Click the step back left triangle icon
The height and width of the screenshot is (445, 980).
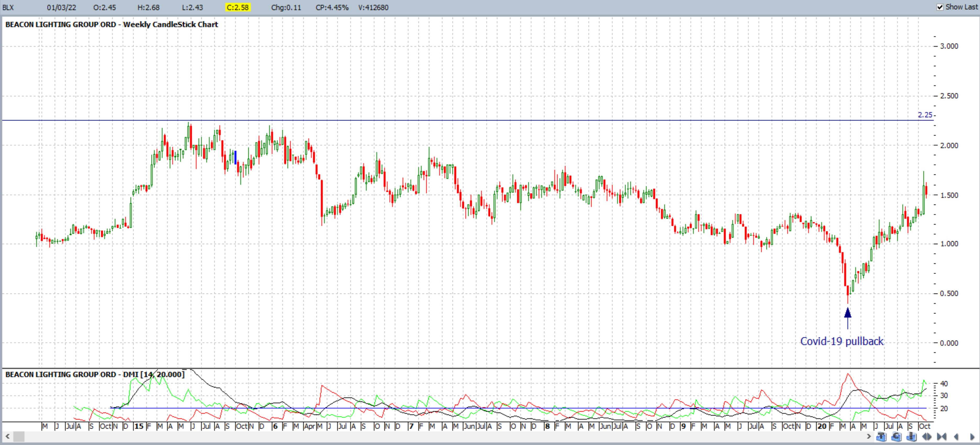pyautogui.click(x=956, y=437)
